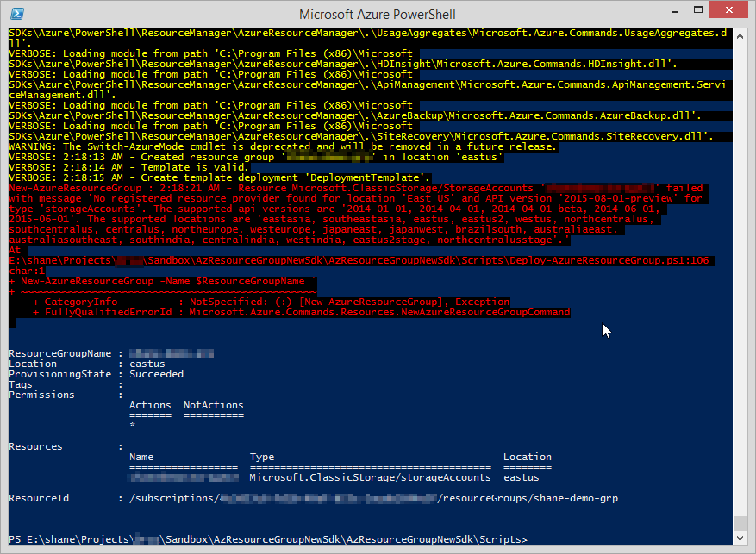Image resolution: width=756 pixels, height=554 pixels.
Task: Click the 'ProvisioningState' property label
Action: (59, 374)
